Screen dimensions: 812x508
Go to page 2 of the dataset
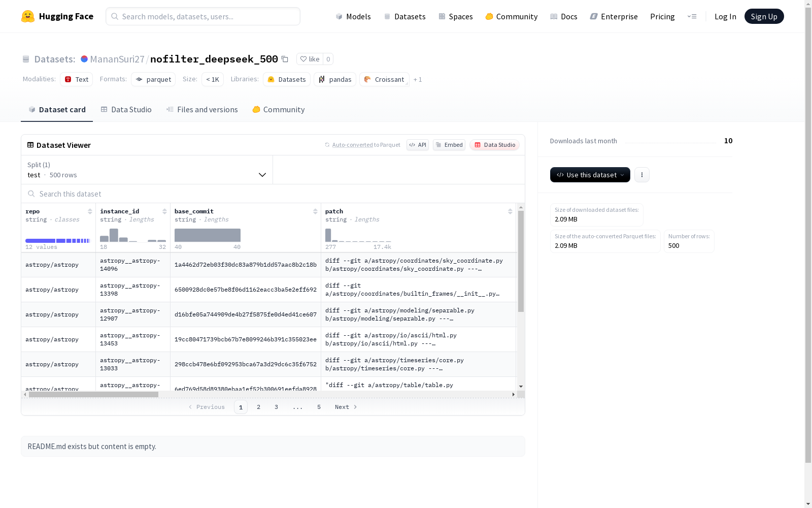click(x=258, y=407)
